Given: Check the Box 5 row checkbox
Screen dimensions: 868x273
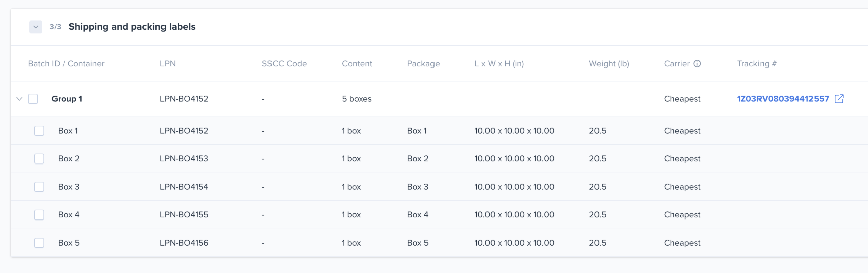Looking at the screenshot, I should [x=39, y=243].
